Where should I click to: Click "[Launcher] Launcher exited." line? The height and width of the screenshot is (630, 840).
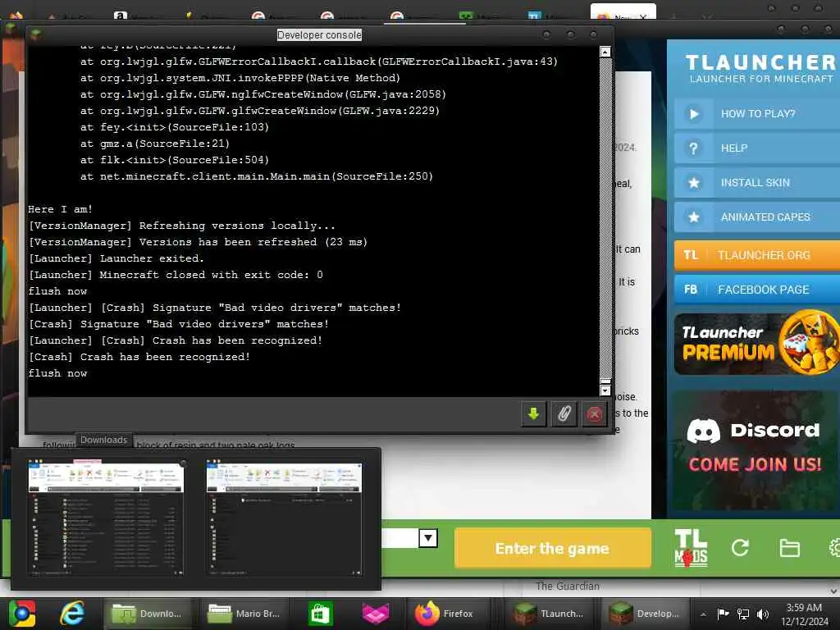pyautogui.click(x=116, y=258)
